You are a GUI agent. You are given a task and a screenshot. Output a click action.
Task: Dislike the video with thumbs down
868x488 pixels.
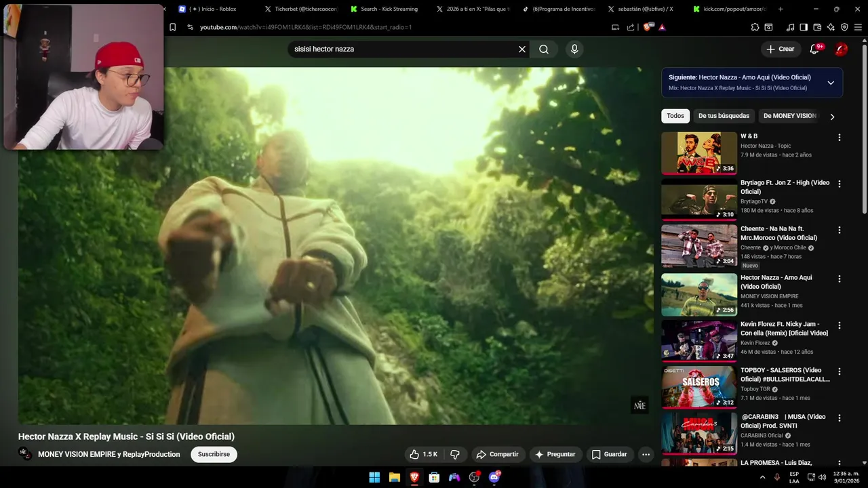455,454
